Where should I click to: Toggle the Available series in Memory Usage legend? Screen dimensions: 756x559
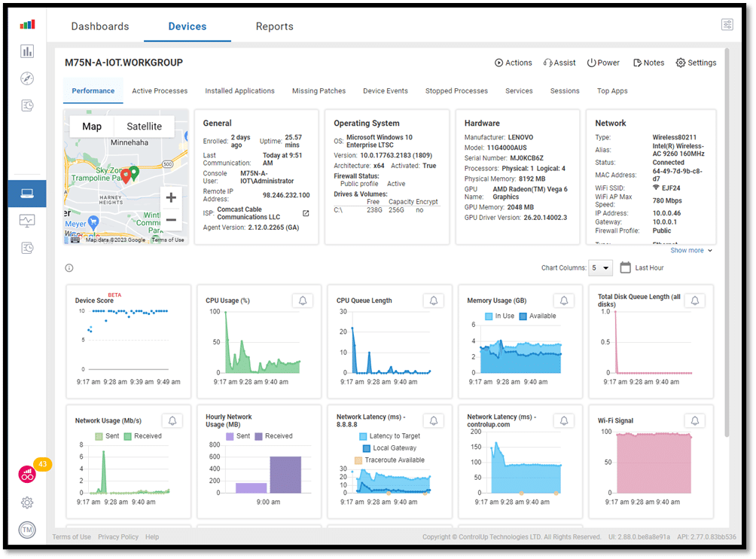(x=538, y=316)
